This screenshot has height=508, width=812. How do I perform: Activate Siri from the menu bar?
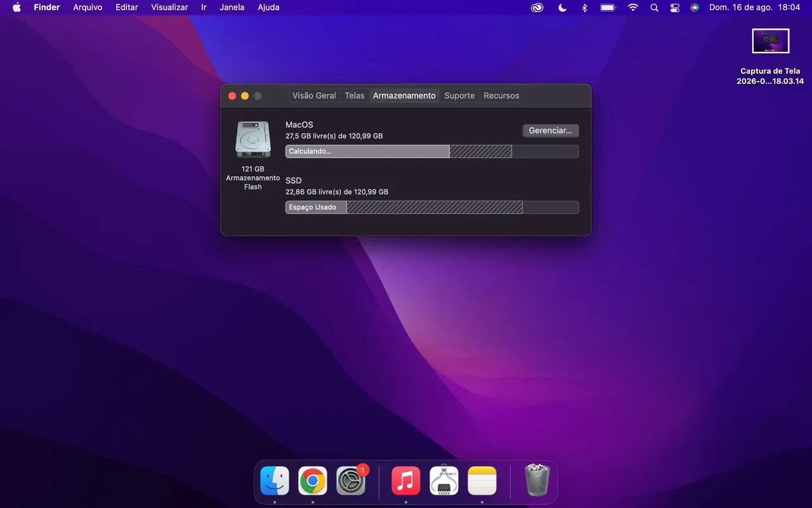tap(695, 8)
